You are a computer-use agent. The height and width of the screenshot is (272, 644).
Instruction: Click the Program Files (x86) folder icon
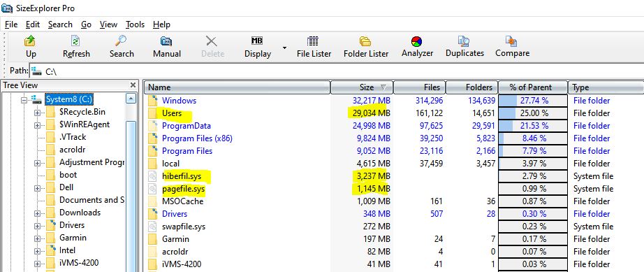153,138
